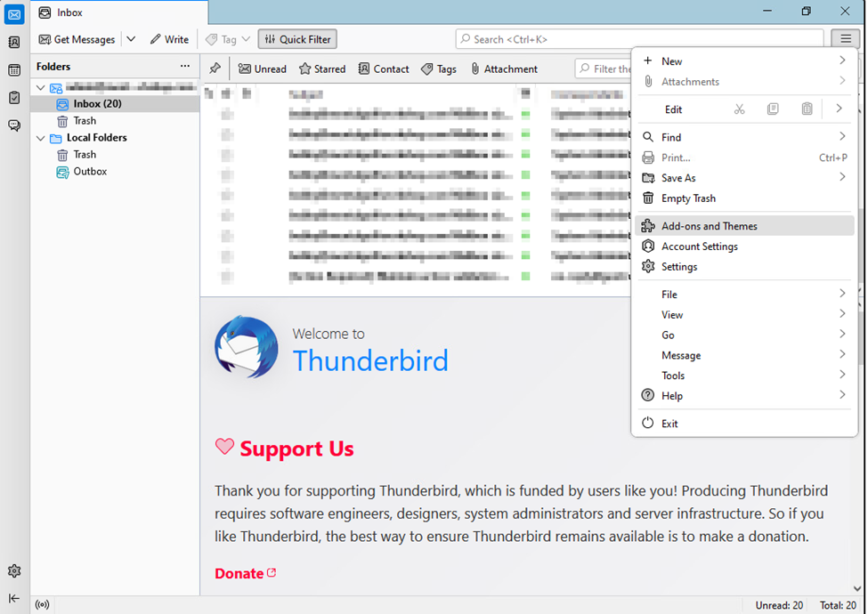Open the Message submenu
The width and height of the screenshot is (868, 614).
744,355
